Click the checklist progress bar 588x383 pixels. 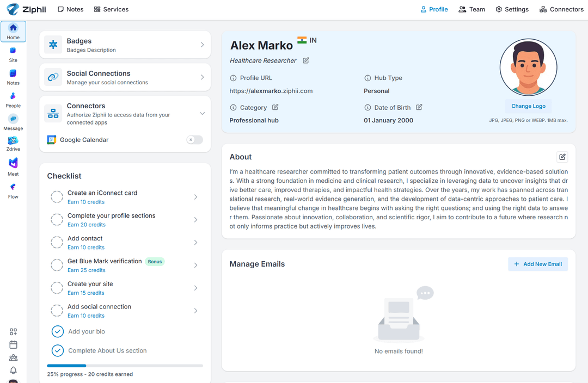[x=125, y=366]
